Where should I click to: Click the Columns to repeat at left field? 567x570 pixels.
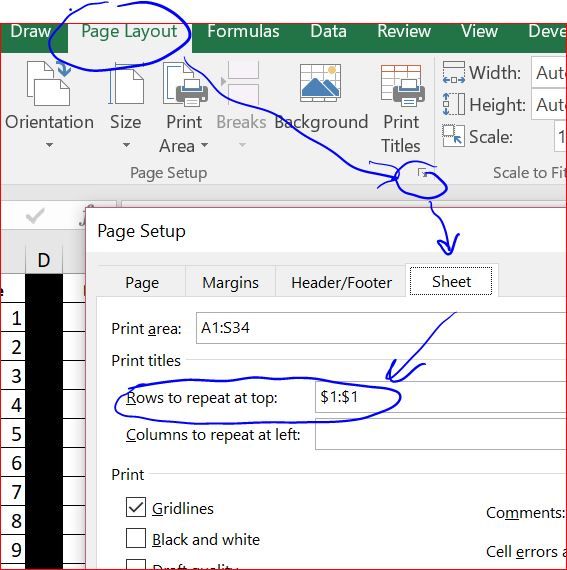(441, 434)
